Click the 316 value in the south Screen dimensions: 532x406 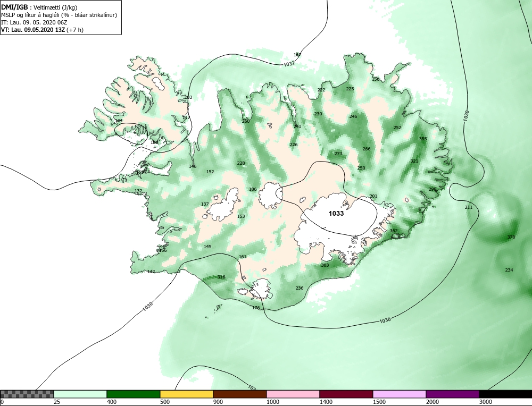(221, 277)
